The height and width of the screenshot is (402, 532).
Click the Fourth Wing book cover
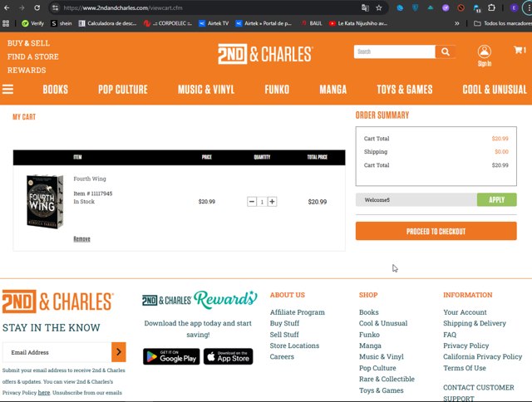point(45,201)
